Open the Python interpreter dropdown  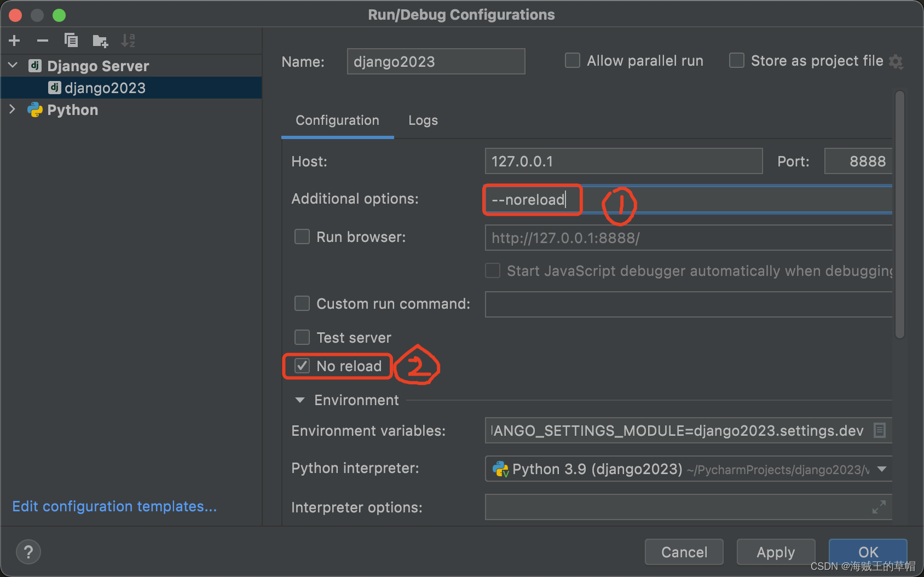pos(881,469)
